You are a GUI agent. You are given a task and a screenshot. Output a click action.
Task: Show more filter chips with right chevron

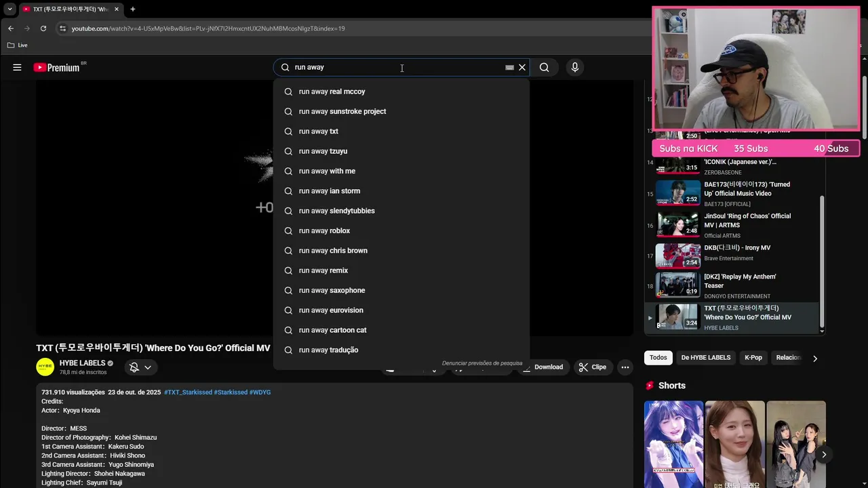pos(815,358)
